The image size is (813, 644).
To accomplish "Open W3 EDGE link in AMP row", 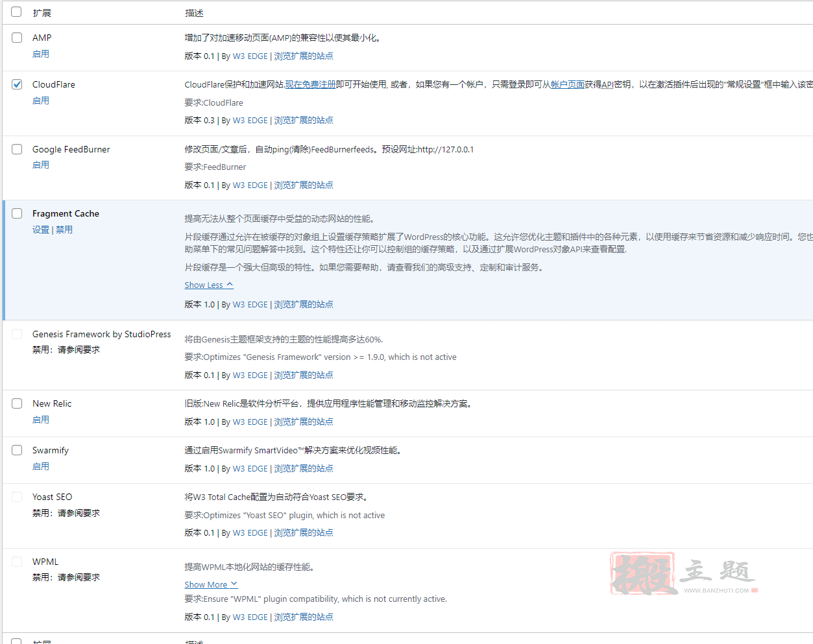I will pos(250,56).
